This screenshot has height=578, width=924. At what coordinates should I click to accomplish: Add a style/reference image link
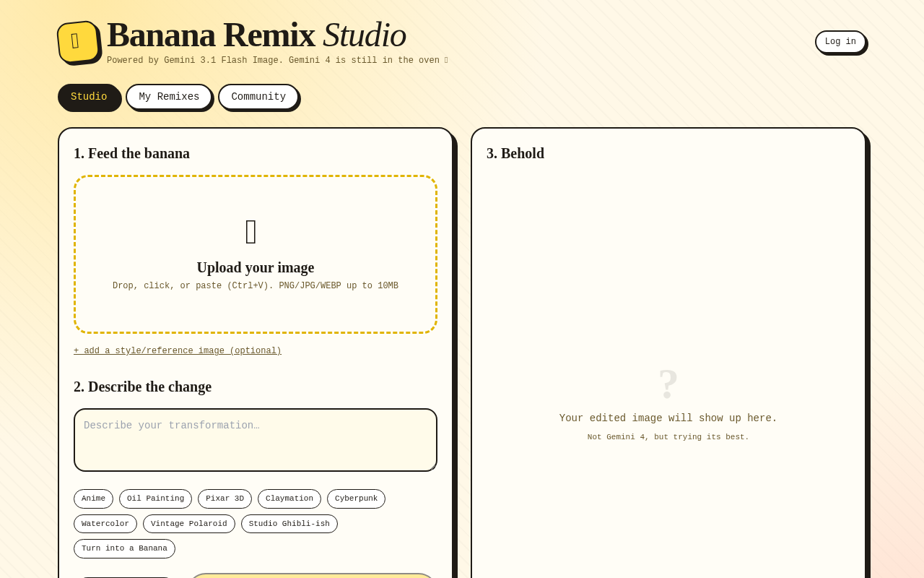(178, 351)
